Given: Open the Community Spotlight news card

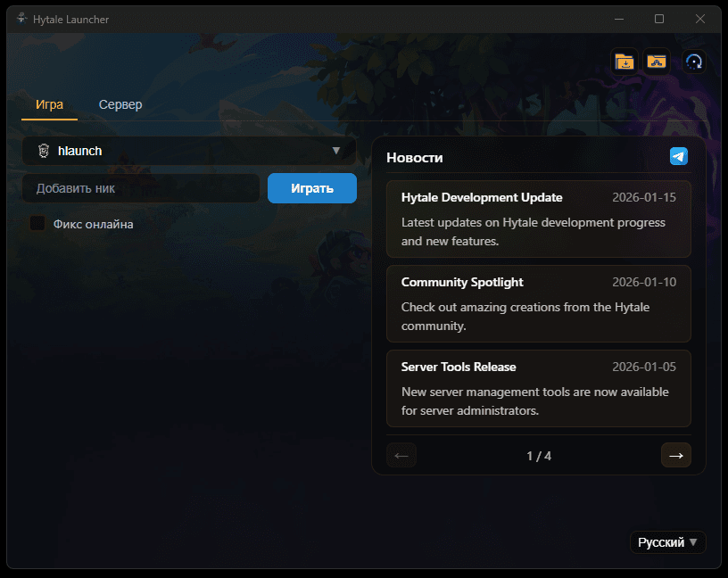Looking at the screenshot, I should [538, 303].
